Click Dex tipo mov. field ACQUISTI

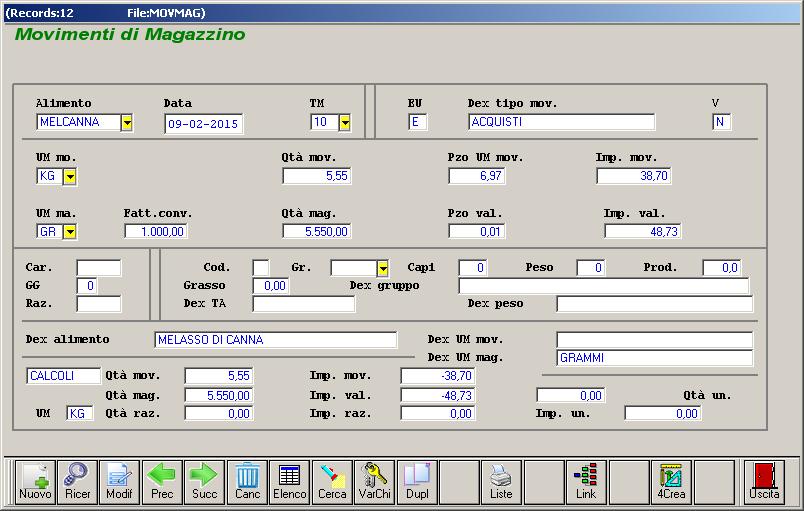pos(561,122)
